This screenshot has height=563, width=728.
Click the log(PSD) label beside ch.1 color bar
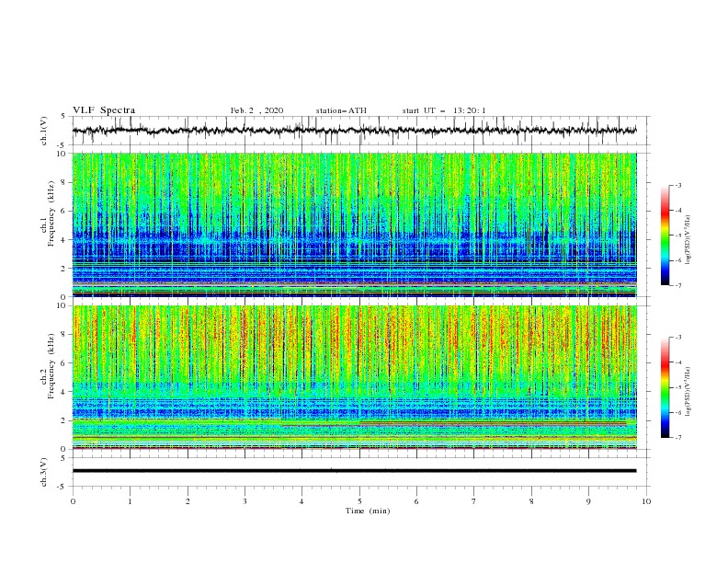[688, 240]
